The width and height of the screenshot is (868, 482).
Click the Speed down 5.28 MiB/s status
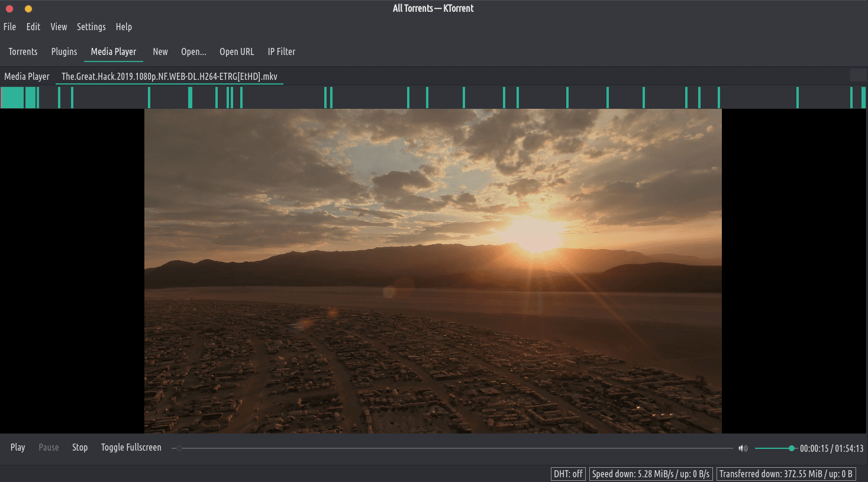(x=651, y=474)
